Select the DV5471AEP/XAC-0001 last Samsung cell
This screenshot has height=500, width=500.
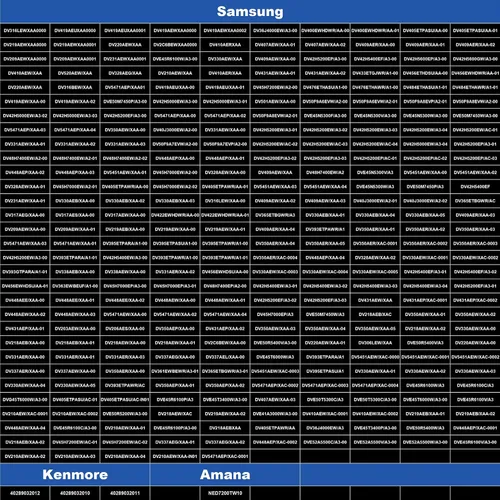225,456
